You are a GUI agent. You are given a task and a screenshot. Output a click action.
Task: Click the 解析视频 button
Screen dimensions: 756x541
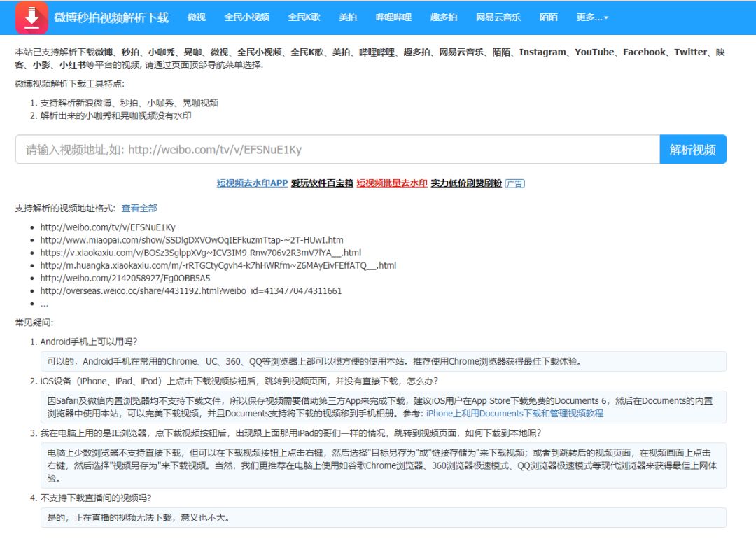click(693, 149)
